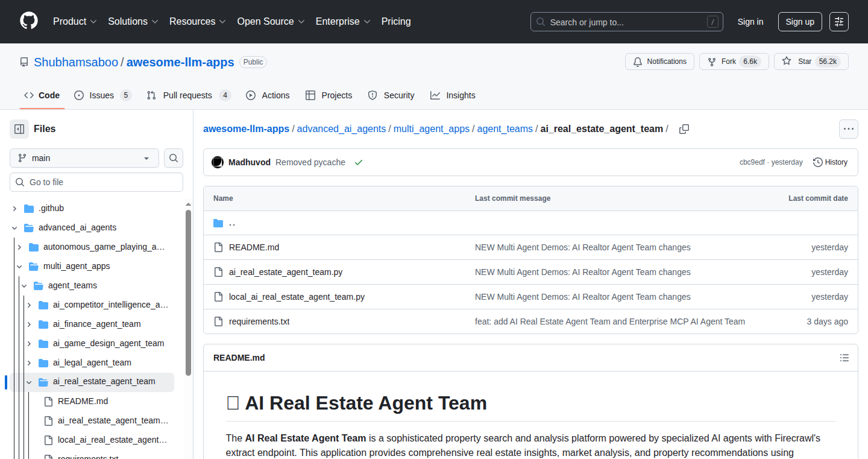Viewport: 868px width, 459px height.
Task: Click the Sign in link
Action: click(x=750, y=22)
